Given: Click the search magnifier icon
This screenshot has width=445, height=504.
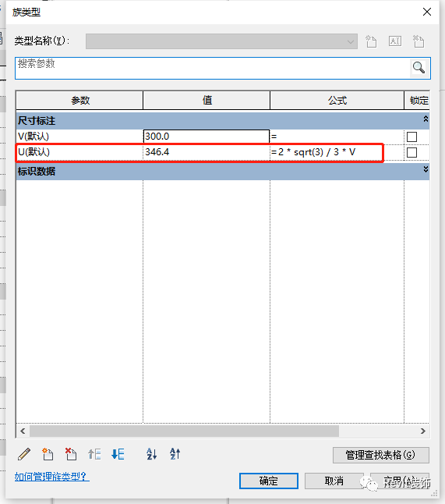Looking at the screenshot, I should pyautogui.click(x=419, y=68).
